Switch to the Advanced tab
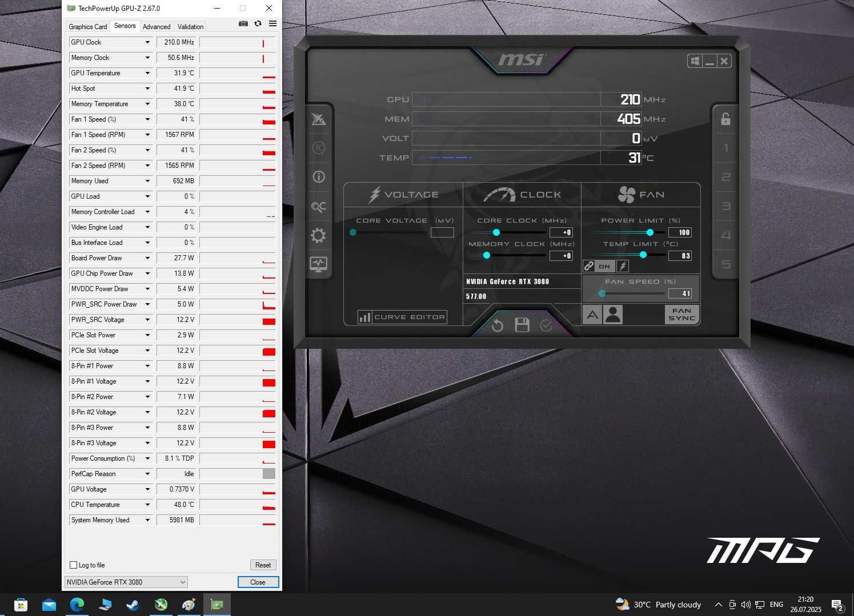Image resolution: width=854 pixels, height=616 pixels. pyautogui.click(x=157, y=27)
